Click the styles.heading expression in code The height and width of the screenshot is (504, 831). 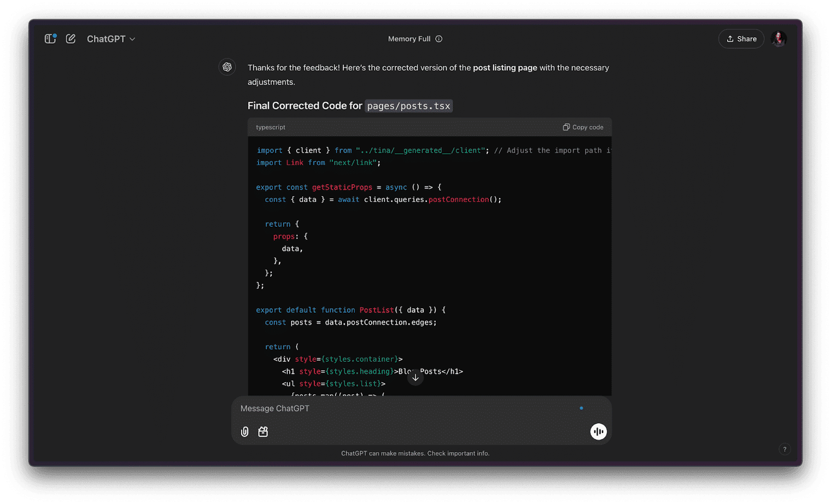click(359, 372)
